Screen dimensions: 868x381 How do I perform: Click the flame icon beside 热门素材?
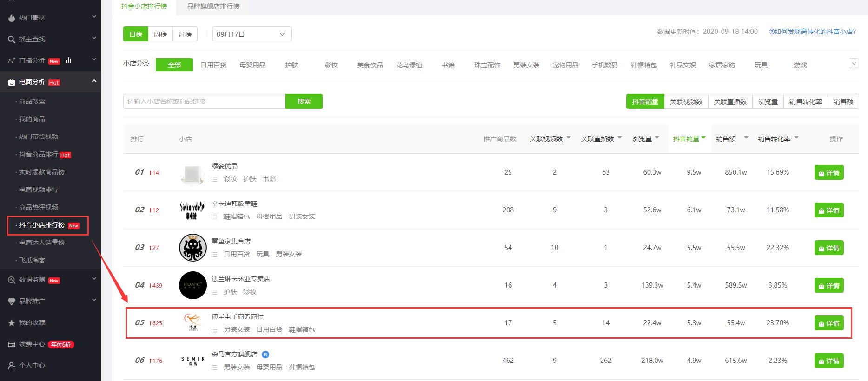[12, 18]
